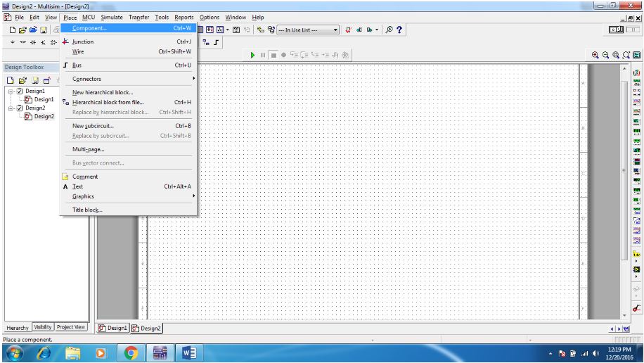Switch to the Project View tab
Viewport: 644px width, 363px height.
(x=70, y=327)
